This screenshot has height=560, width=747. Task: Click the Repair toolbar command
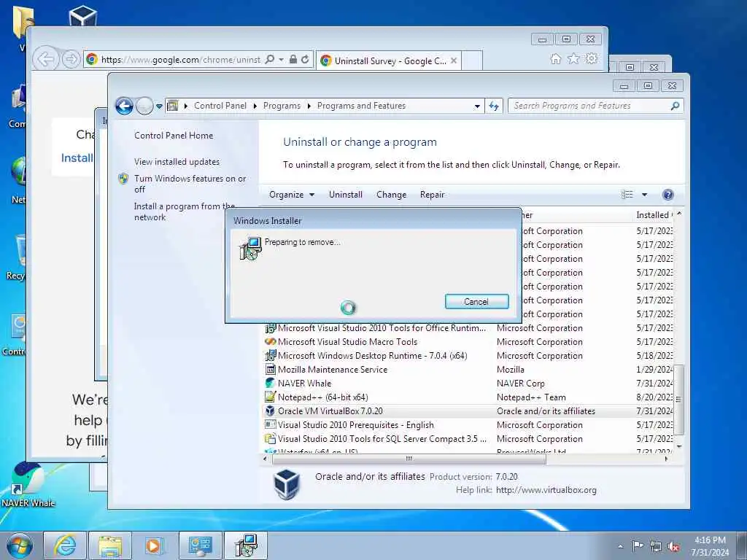pos(432,194)
